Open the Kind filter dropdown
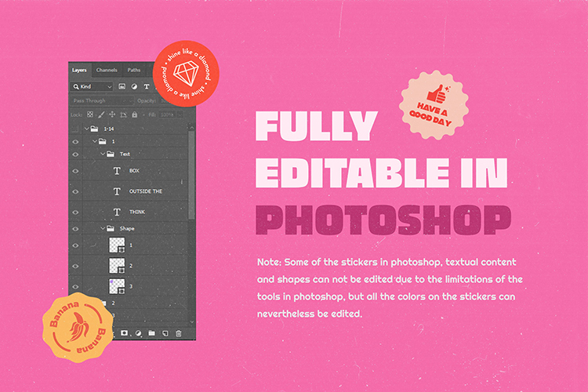Screen dimensions: 588x392 [x=92, y=87]
